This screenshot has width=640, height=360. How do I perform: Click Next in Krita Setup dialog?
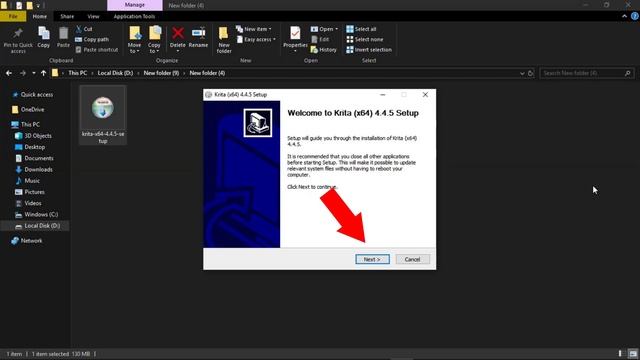pyautogui.click(x=372, y=259)
